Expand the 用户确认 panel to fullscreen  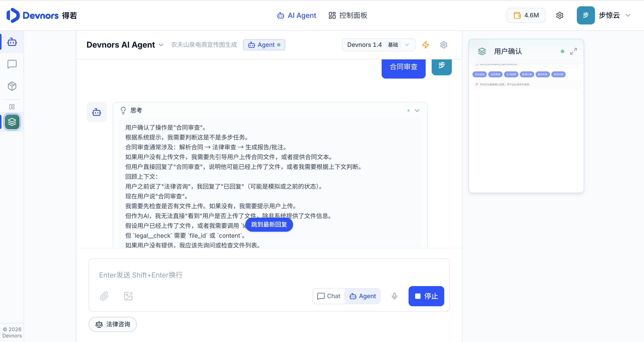[x=574, y=51]
